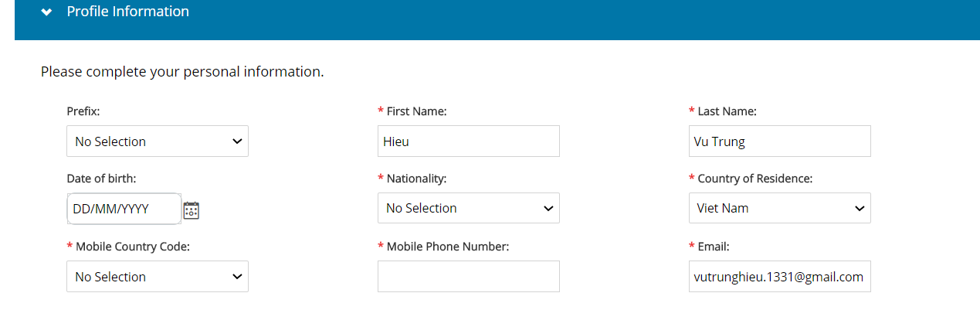Click the "Mobile Phone Number:" label

pyautogui.click(x=448, y=247)
